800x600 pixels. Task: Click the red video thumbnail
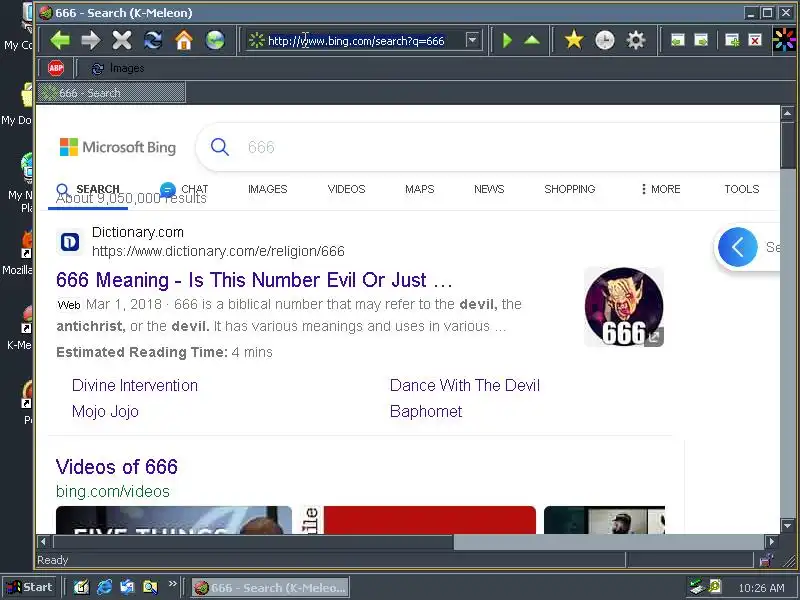click(430, 520)
